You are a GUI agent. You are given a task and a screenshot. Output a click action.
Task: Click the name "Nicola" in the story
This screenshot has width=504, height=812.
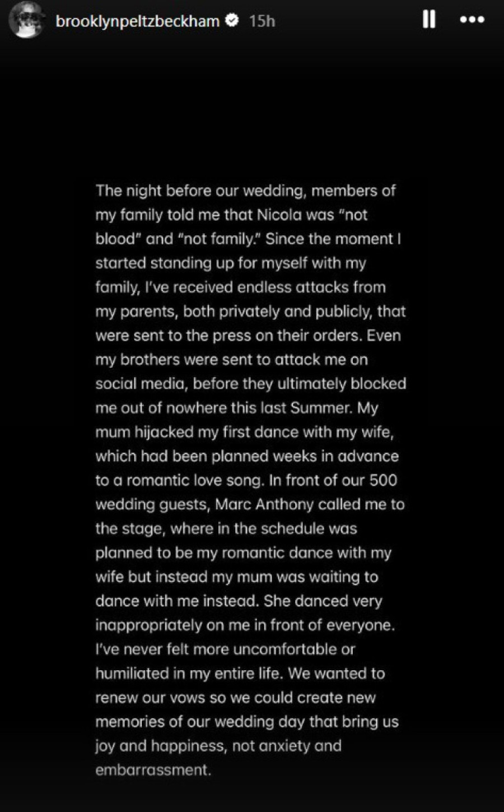click(x=279, y=215)
